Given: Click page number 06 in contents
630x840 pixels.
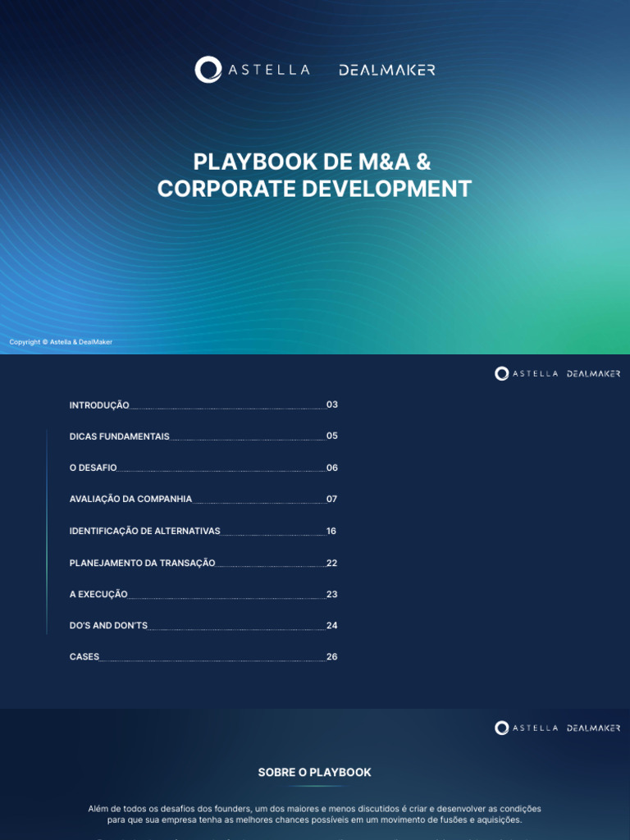Looking at the screenshot, I should [332, 468].
